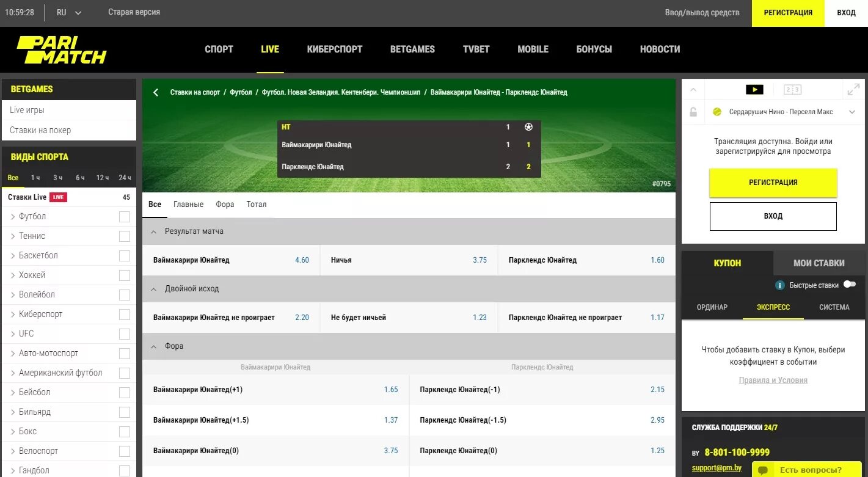The image size is (868, 477).
Task: Switch to Старая версия link
Action: tap(134, 12)
